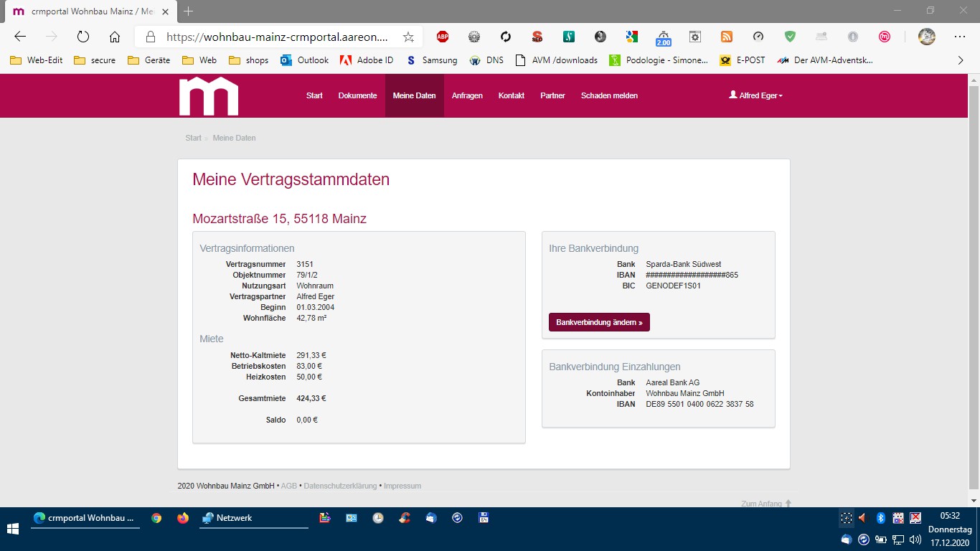Click the Home button in browser
This screenshot has width=980, height=551.
click(115, 37)
